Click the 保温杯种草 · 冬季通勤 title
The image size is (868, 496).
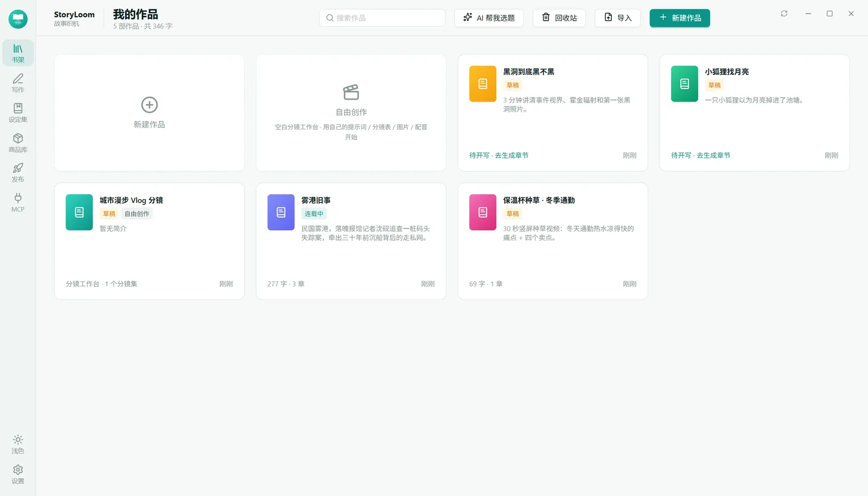tap(539, 200)
